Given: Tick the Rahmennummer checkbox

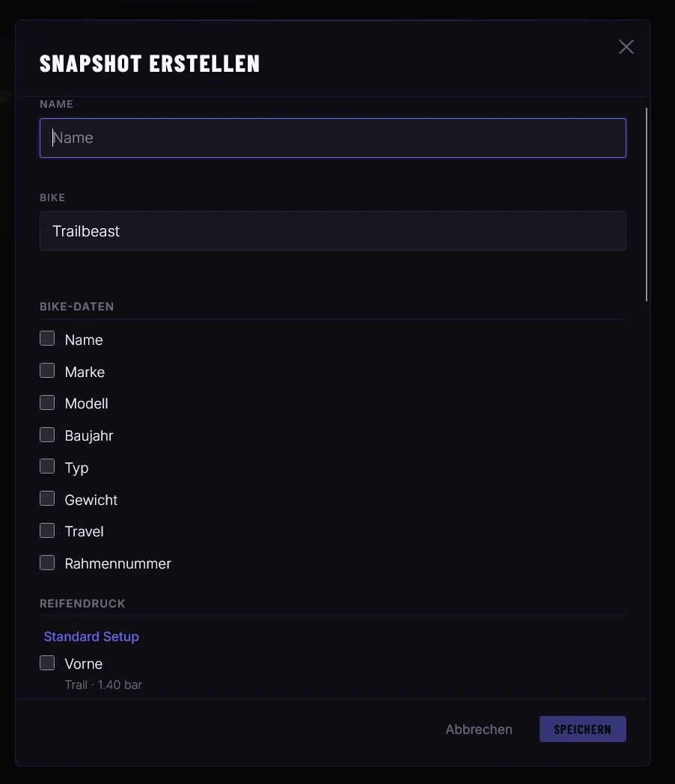Looking at the screenshot, I should [x=47, y=563].
